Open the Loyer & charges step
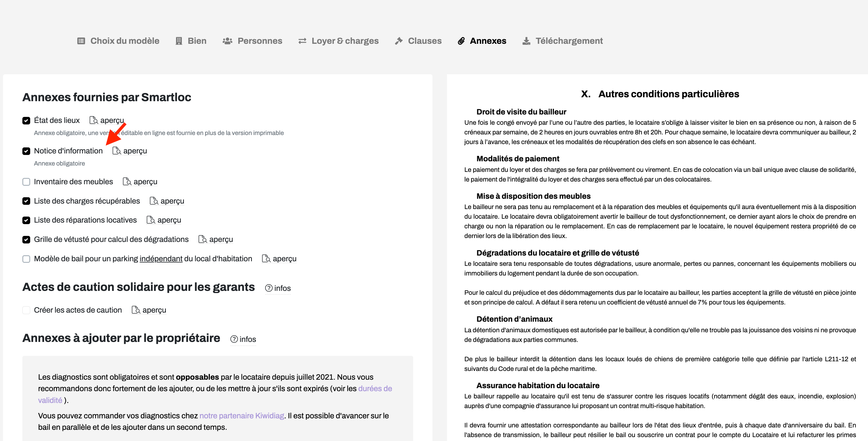This screenshot has height=441, width=868. 339,41
